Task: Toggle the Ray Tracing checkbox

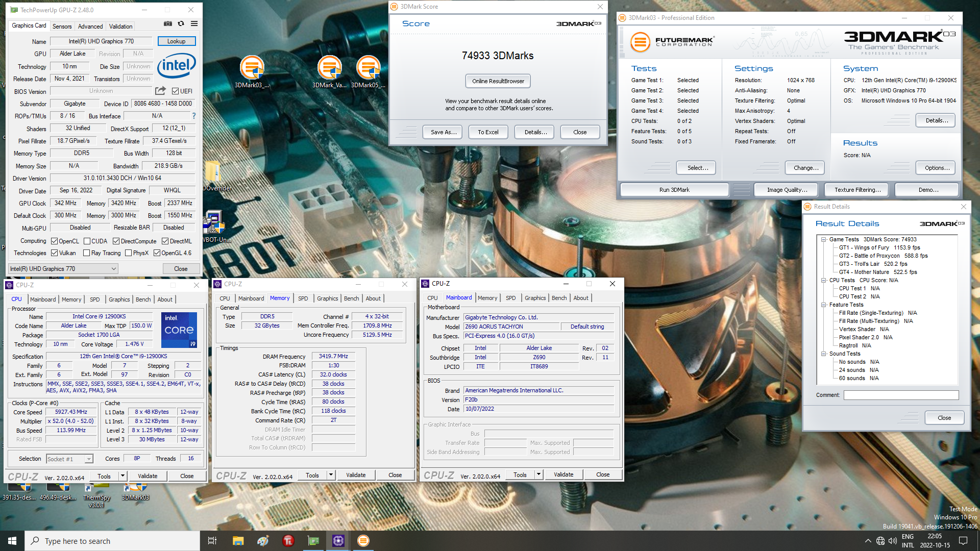Action: [86, 253]
